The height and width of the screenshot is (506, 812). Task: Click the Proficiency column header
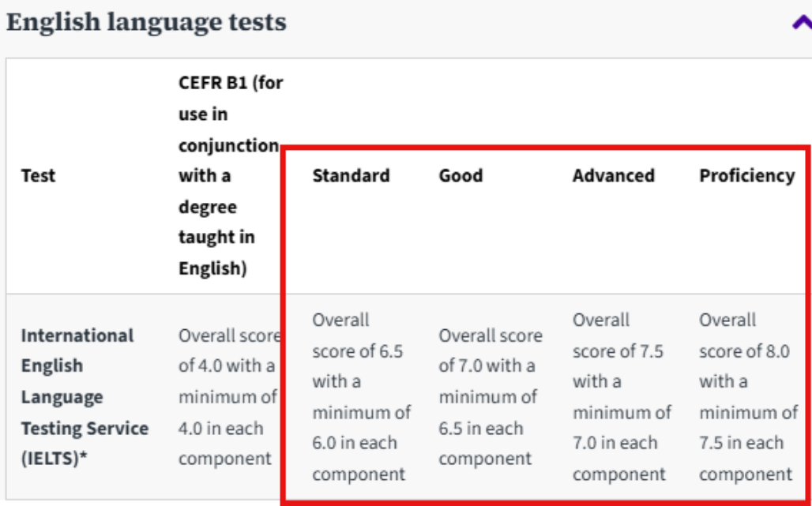(746, 175)
